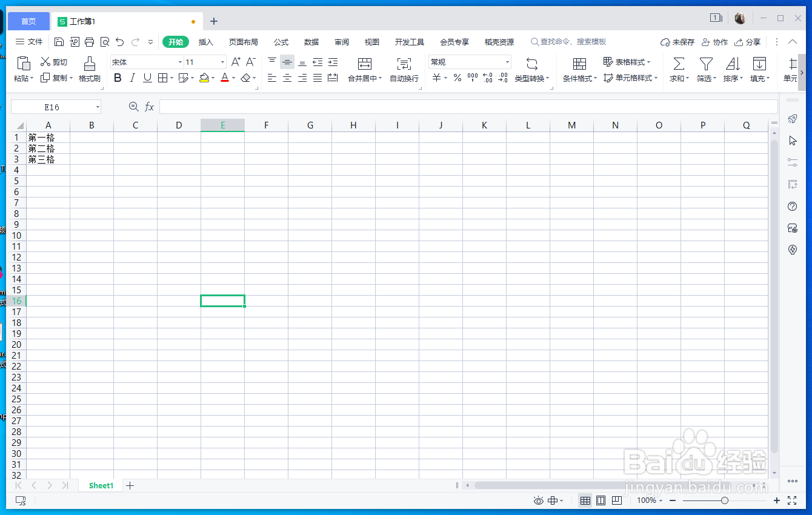Click the Unsaved (未保存) cloud status button
Image resolution: width=812 pixels, height=515 pixels.
(x=677, y=42)
